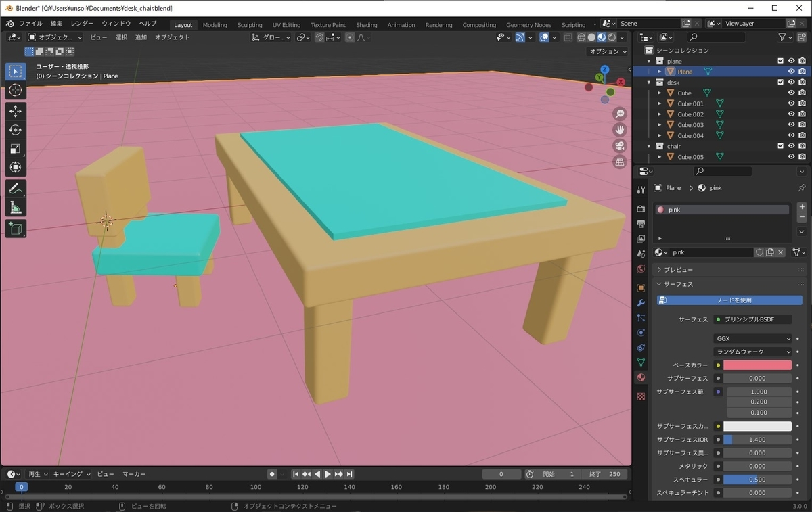The height and width of the screenshot is (512, 812).
Task: Click the ベースカラー pink color swatch
Action: click(x=757, y=365)
